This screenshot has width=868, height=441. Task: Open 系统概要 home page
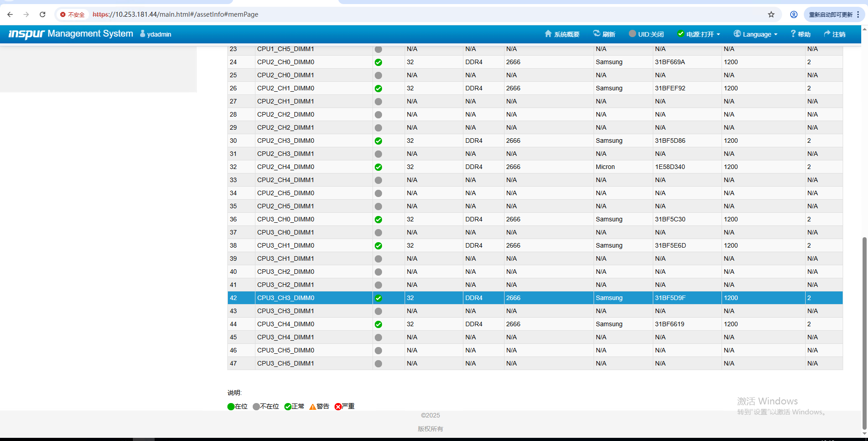[x=562, y=34]
